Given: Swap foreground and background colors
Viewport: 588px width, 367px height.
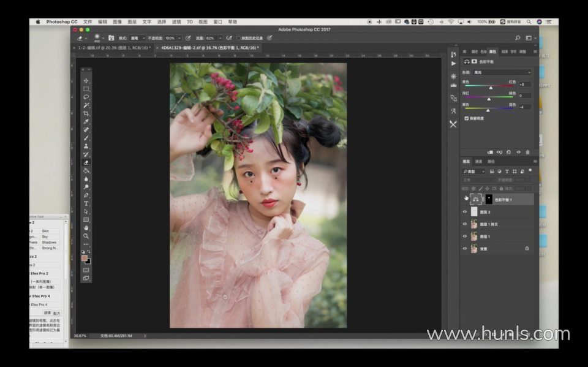Looking at the screenshot, I should coord(89,252).
